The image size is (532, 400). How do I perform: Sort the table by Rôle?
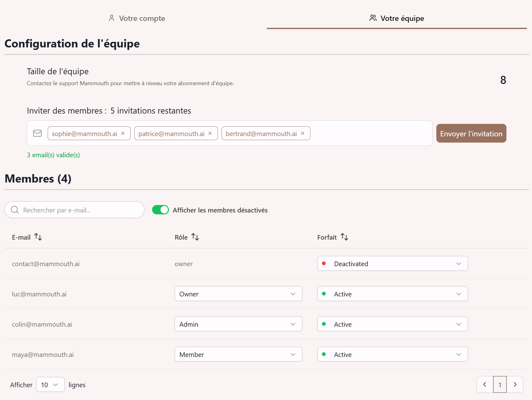click(x=195, y=237)
